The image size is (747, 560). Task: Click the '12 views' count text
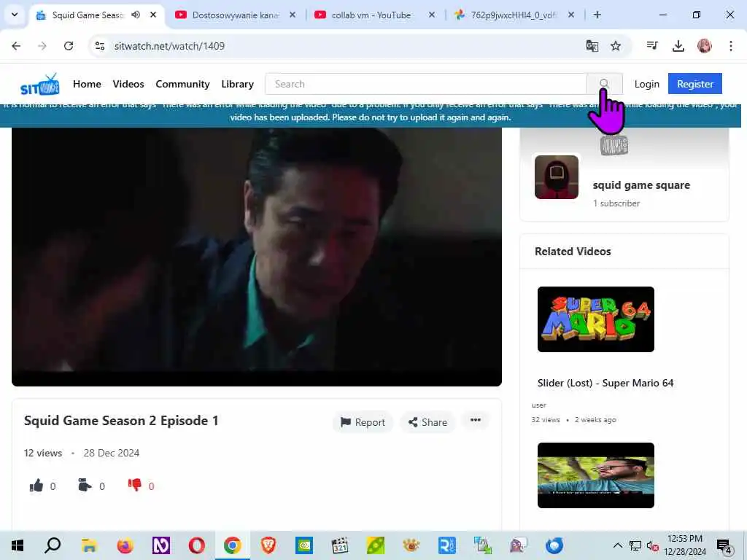coord(43,453)
